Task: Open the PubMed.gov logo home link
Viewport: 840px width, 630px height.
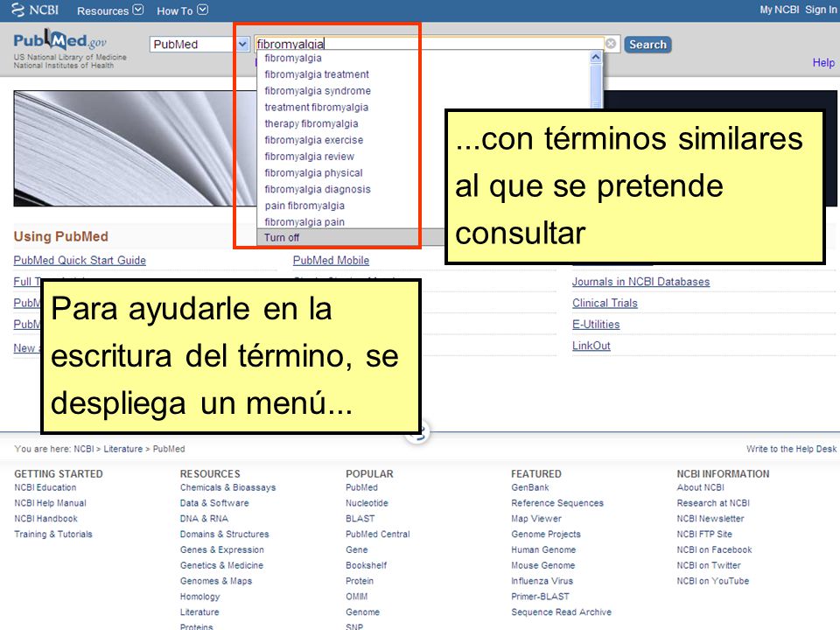Action: pyautogui.click(x=60, y=41)
